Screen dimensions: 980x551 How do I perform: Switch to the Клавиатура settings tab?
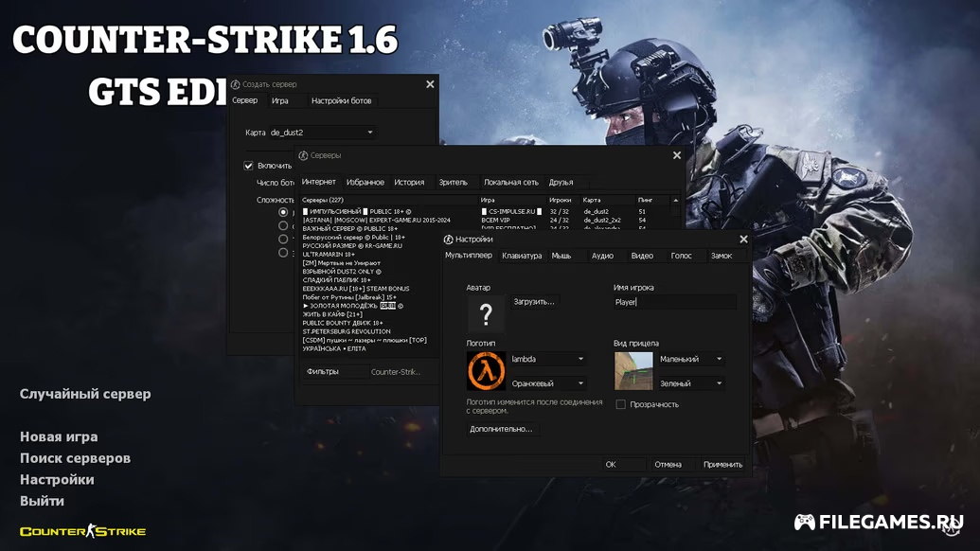click(x=522, y=256)
